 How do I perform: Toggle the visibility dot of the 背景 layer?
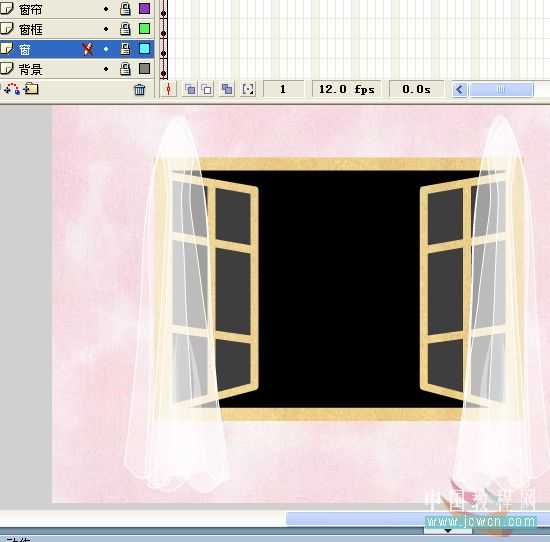pos(106,69)
